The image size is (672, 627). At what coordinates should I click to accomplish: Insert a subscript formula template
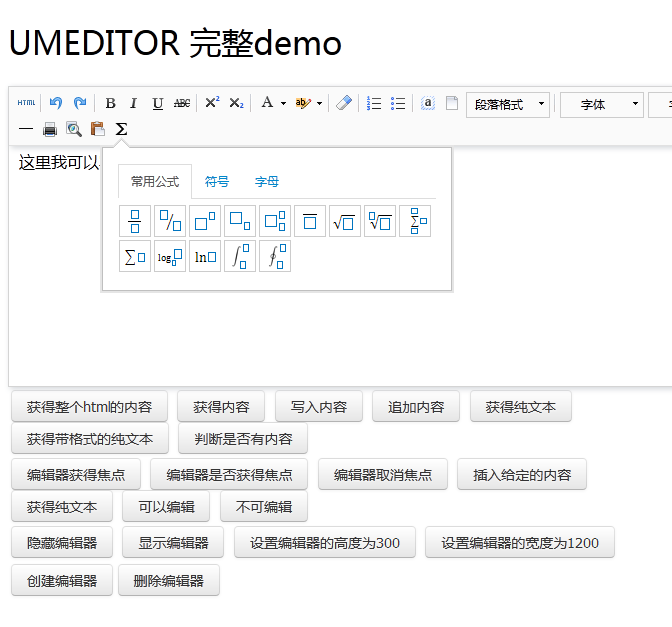click(x=240, y=221)
